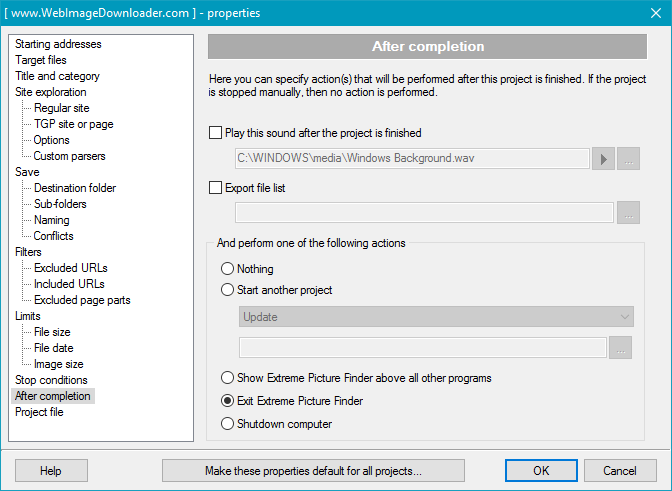Open Image size limits page

[x=59, y=364]
